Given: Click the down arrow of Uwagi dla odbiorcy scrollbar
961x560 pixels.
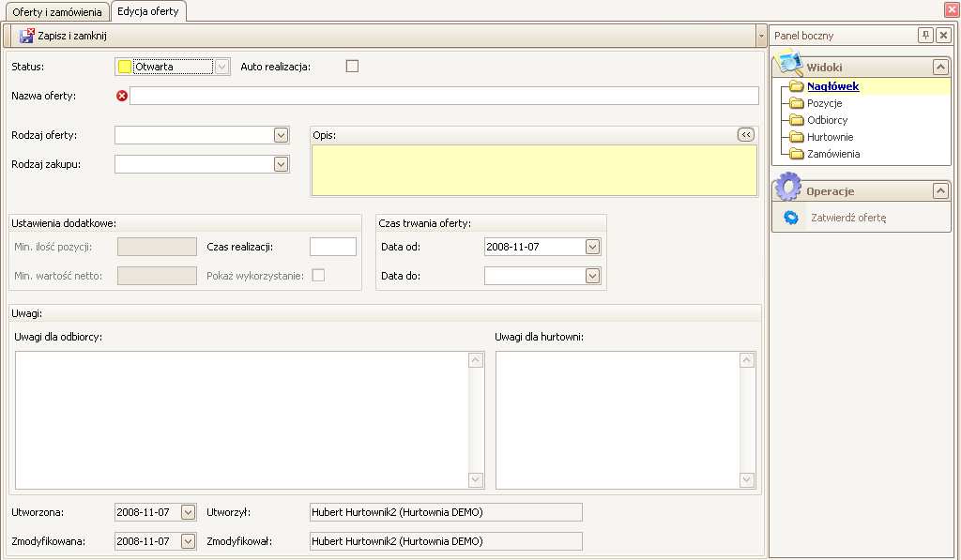Looking at the screenshot, I should (x=476, y=479).
